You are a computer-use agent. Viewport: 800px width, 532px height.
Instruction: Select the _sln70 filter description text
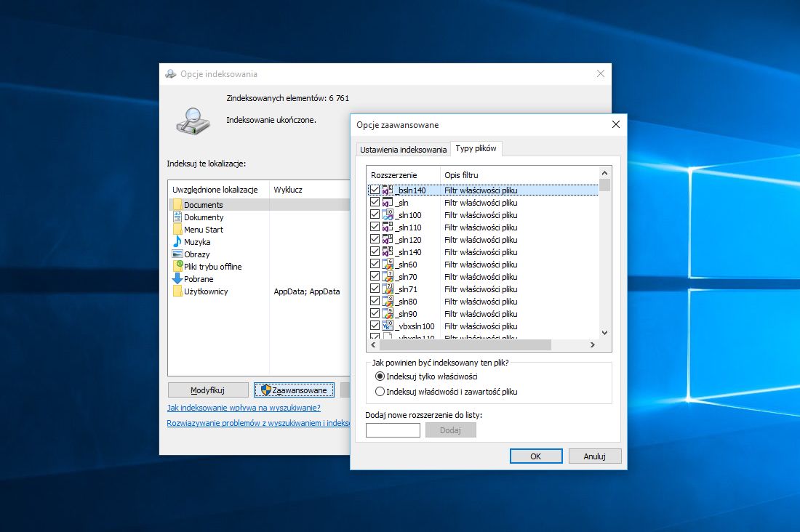[x=481, y=276]
